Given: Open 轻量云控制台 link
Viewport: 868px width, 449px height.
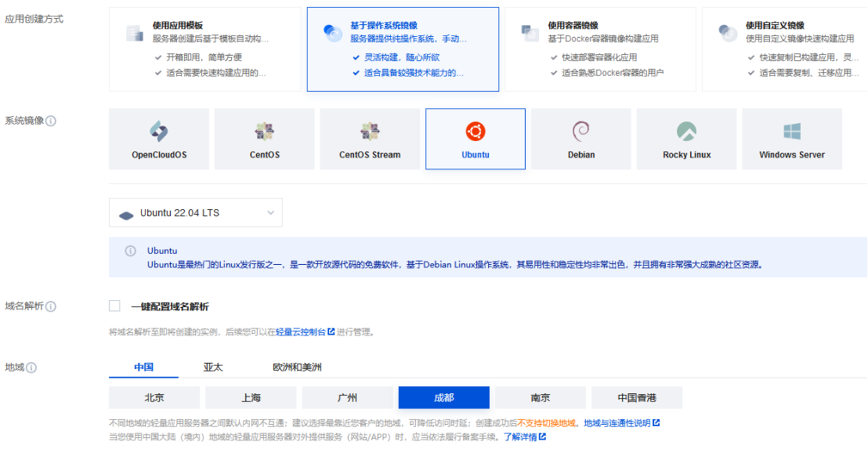Looking at the screenshot, I should point(301,332).
